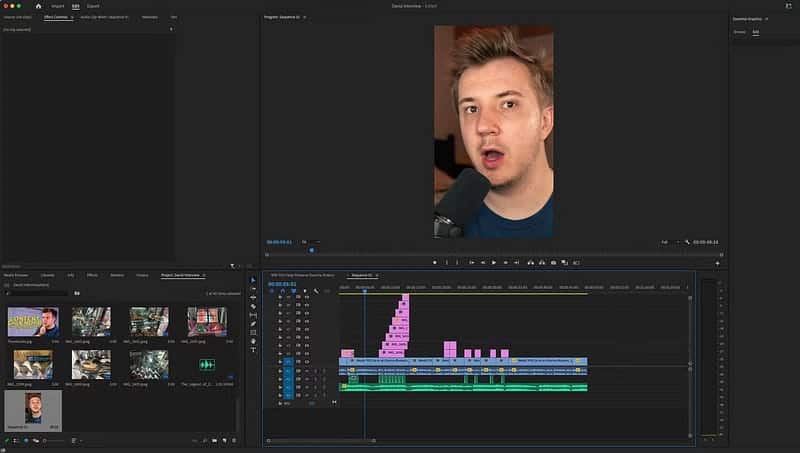Switch to the Export workspace tab
Viewport: 800px width, 453px height.
pyautogui.click(x=93, y=5)
